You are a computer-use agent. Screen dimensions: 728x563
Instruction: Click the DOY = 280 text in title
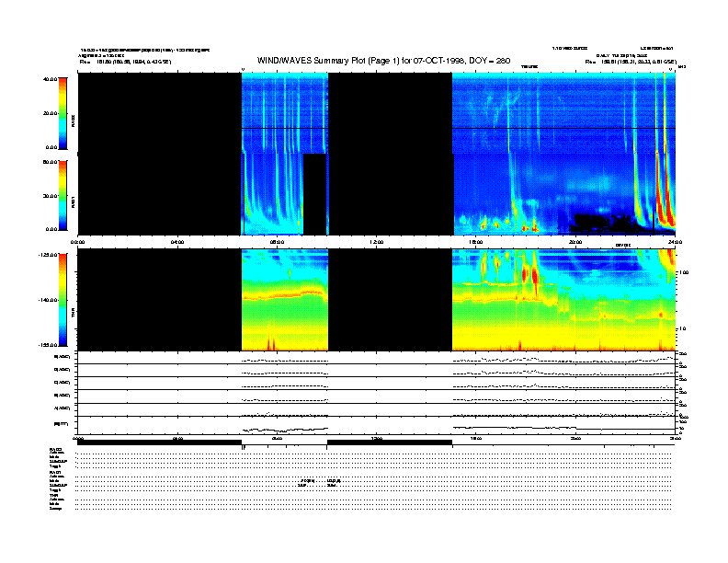(x=489, y=61)
